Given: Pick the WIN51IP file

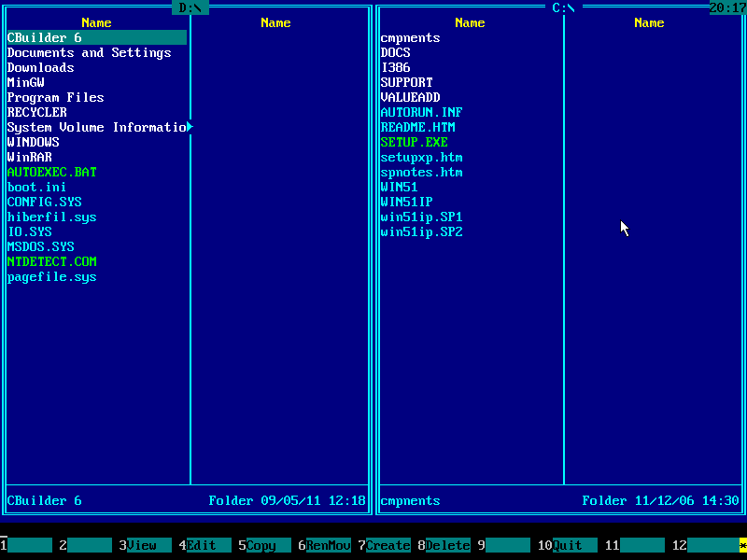Looking at the screenshot, I should pyautogui.click(x=406, y=202).
